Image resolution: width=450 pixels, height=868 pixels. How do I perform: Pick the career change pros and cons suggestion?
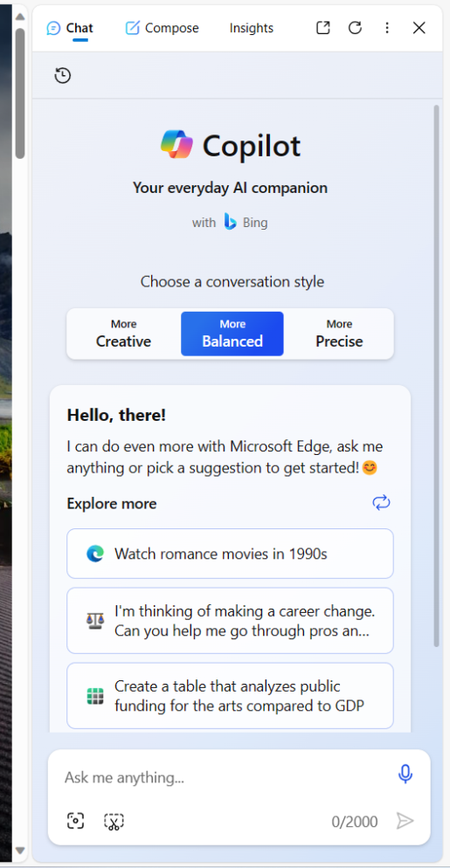pos(230,621)
